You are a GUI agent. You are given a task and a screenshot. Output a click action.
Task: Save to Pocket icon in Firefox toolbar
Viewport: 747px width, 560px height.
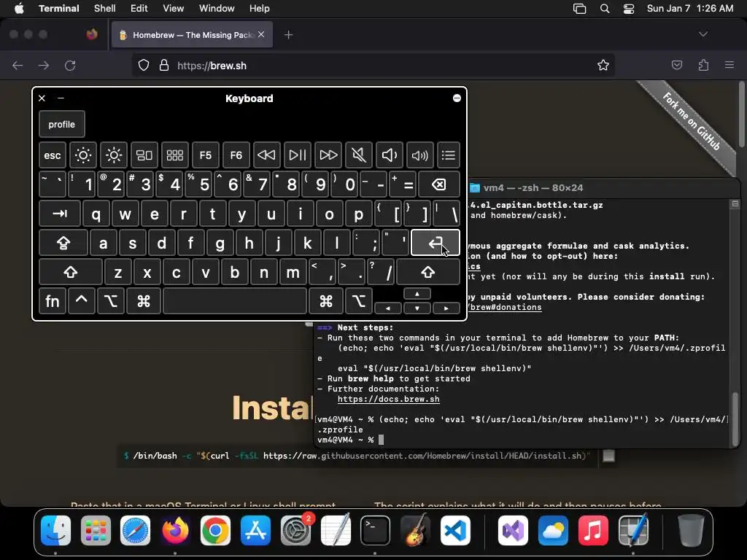[x=676, y=65]
